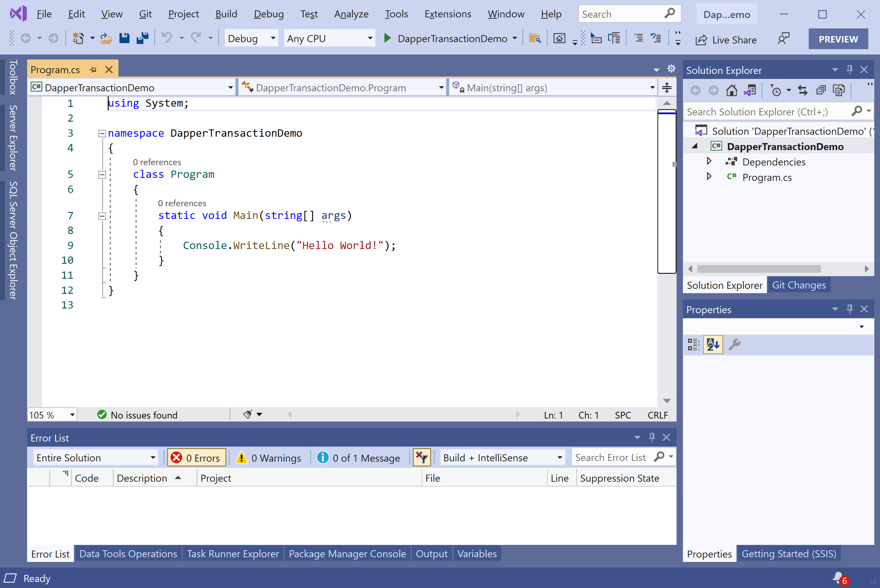Sort Properties alphabetically using the A-Z icon
Screen dimensions: 880x588
coord(713,344)
